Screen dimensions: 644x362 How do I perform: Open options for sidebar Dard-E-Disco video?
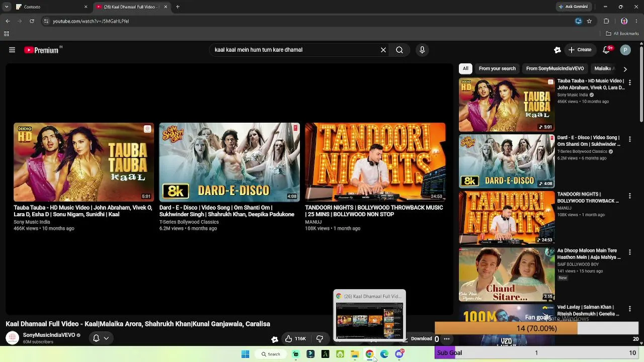click(x=629, y=139)
